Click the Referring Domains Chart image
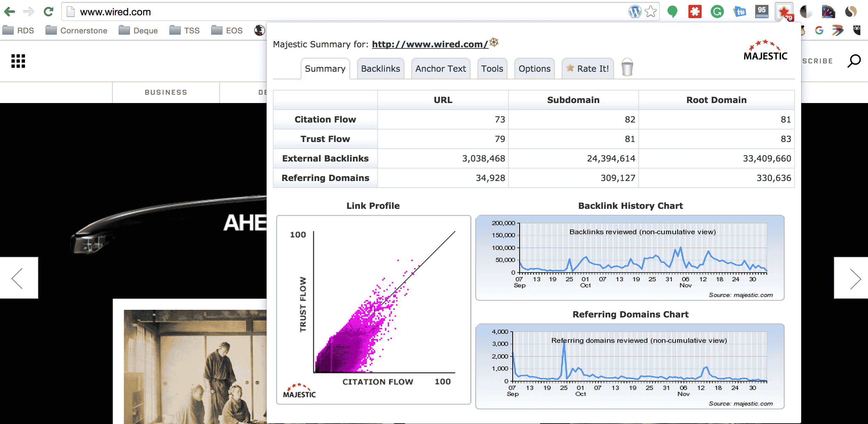 pos(630,366)
